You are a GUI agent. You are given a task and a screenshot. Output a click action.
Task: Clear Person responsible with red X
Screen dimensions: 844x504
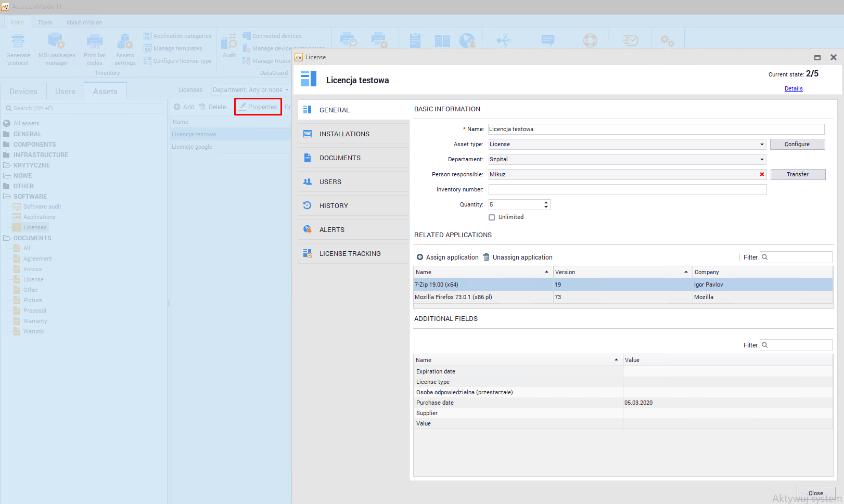click(762, 174)
